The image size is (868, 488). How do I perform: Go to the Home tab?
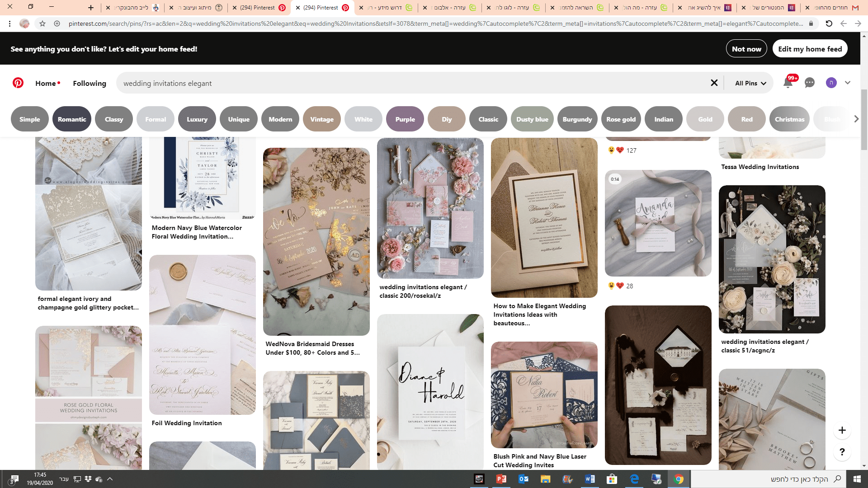46,83
